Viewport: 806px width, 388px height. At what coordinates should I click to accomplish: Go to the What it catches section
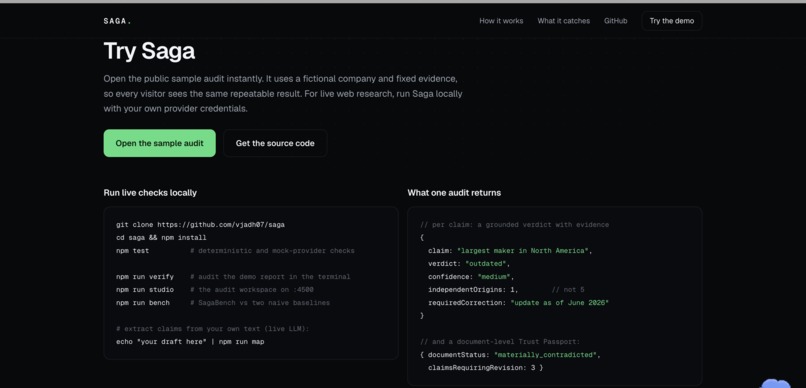563,21
